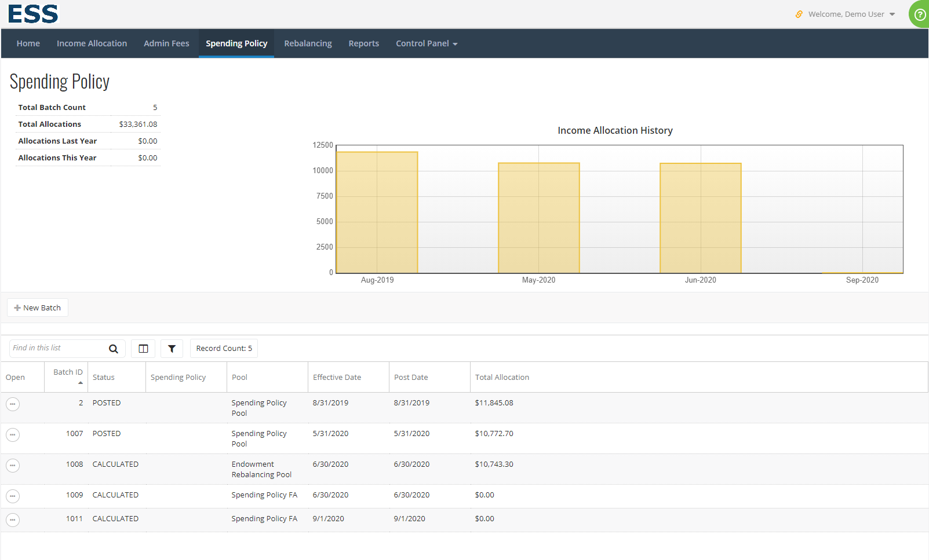Viewport: 929px width, 560px height.
Task: Expand the Control Panel dropdown menu
Action: click(427, 43)
